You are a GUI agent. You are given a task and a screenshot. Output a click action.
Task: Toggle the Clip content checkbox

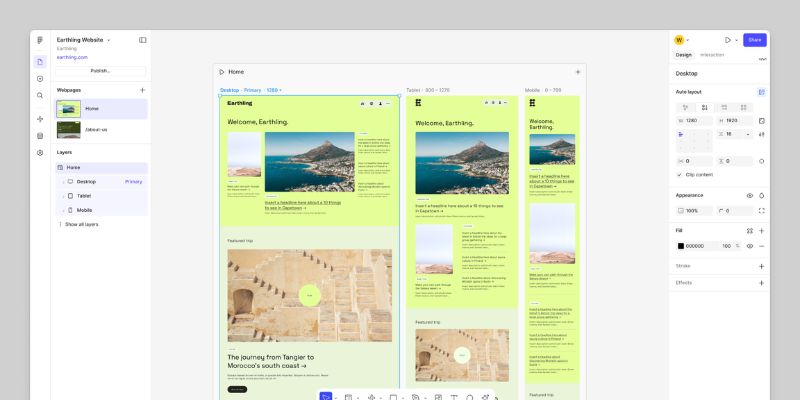click(x=680, y=175)
